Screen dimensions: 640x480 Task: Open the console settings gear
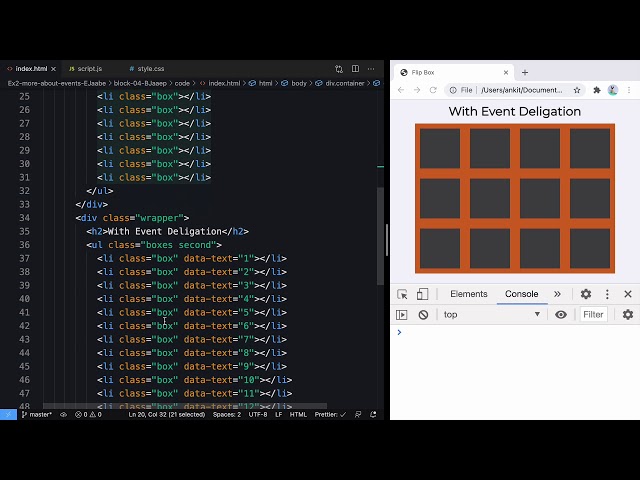click(x=628, y=315)
